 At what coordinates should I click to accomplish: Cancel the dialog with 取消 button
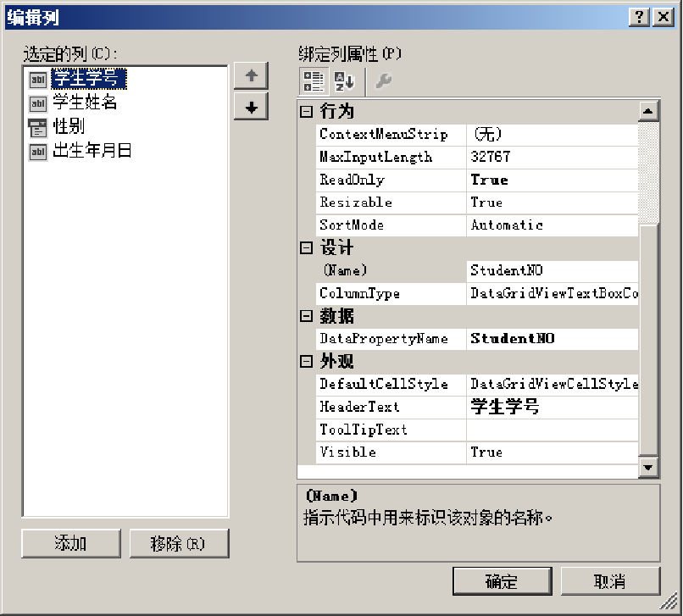[x=609, y=581]
